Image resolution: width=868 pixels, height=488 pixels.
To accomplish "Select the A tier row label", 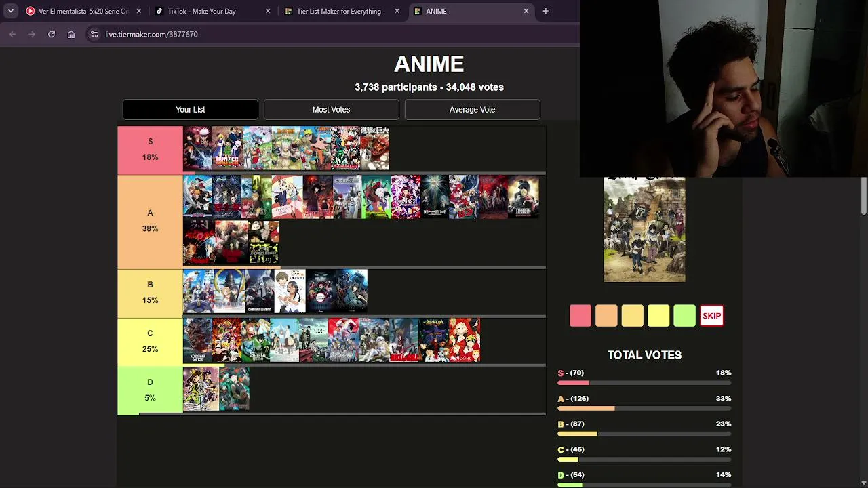I will 150,221.
